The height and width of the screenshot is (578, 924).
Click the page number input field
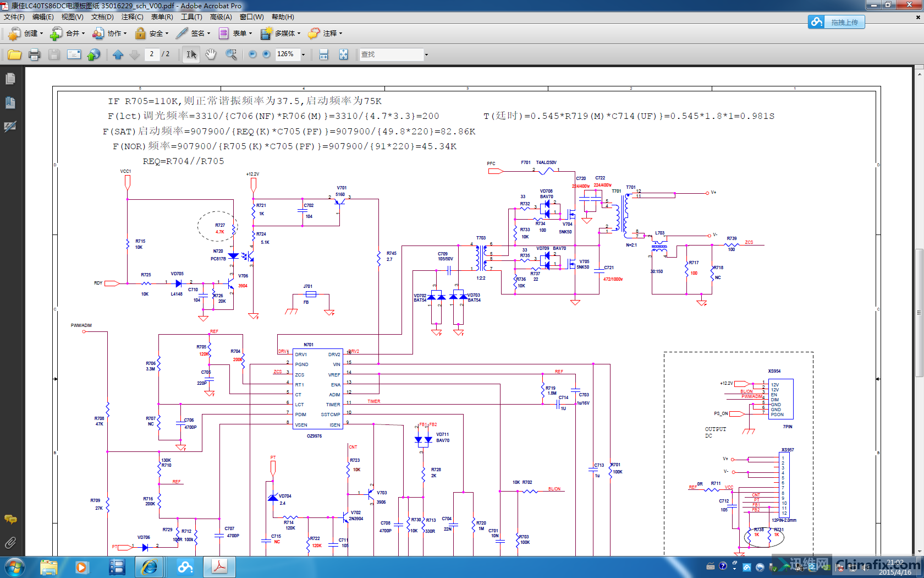click(x=152, y=54)
